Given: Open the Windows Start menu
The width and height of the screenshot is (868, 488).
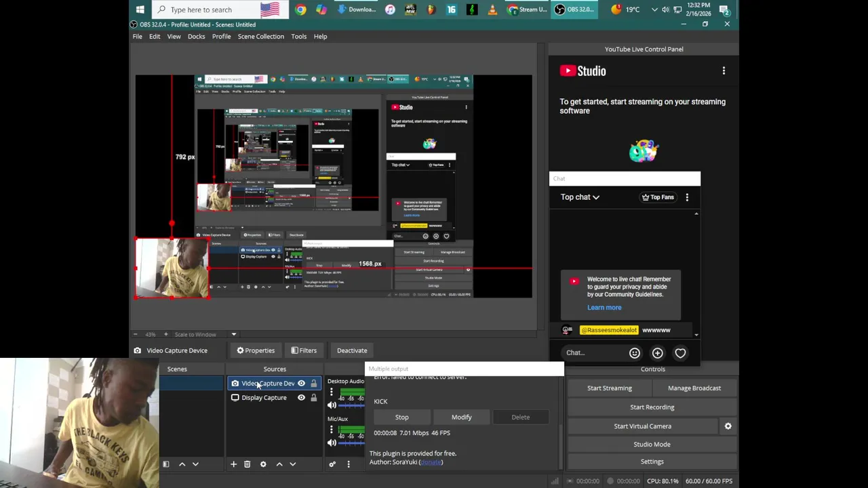Looking at the screenshot, I should pos(140,9).
